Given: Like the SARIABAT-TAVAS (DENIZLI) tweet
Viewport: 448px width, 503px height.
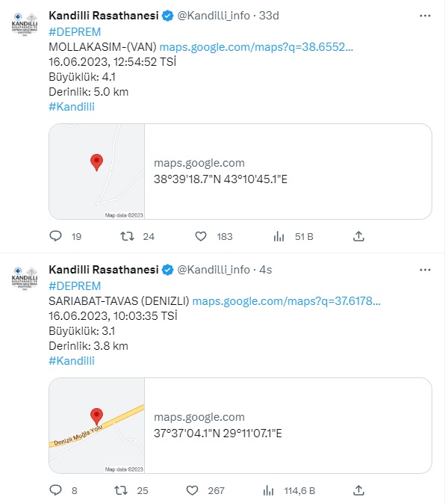Looking at the screenshot, I should click(193, 490).
